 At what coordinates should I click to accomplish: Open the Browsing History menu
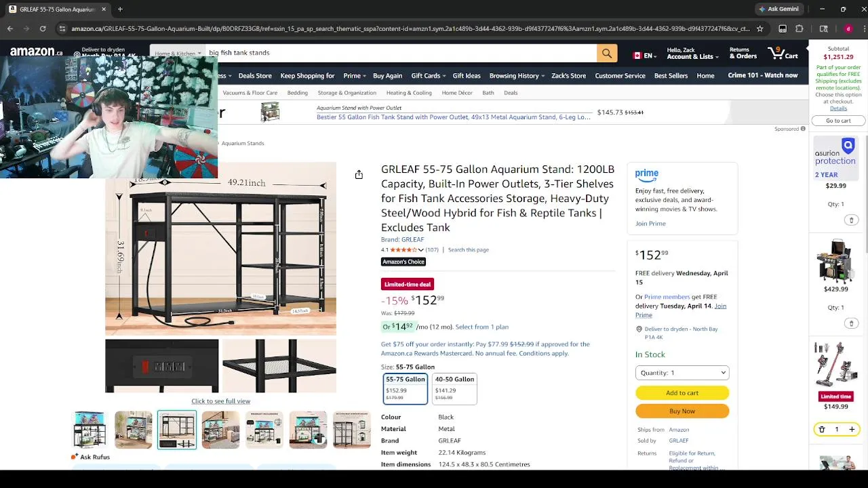point(517,76)
